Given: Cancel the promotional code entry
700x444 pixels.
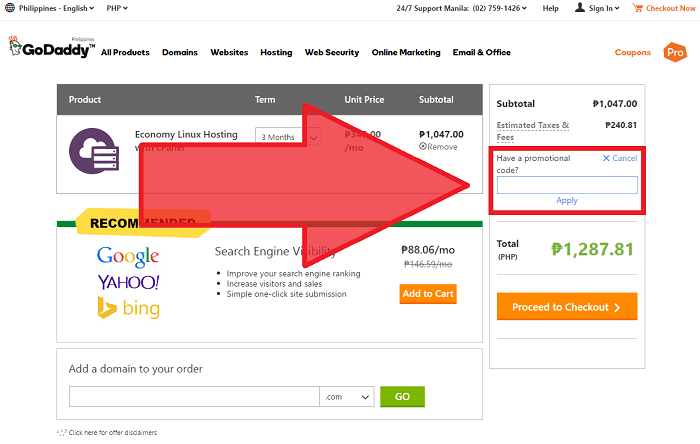Looking at the screenshot, I should [625, 158].
